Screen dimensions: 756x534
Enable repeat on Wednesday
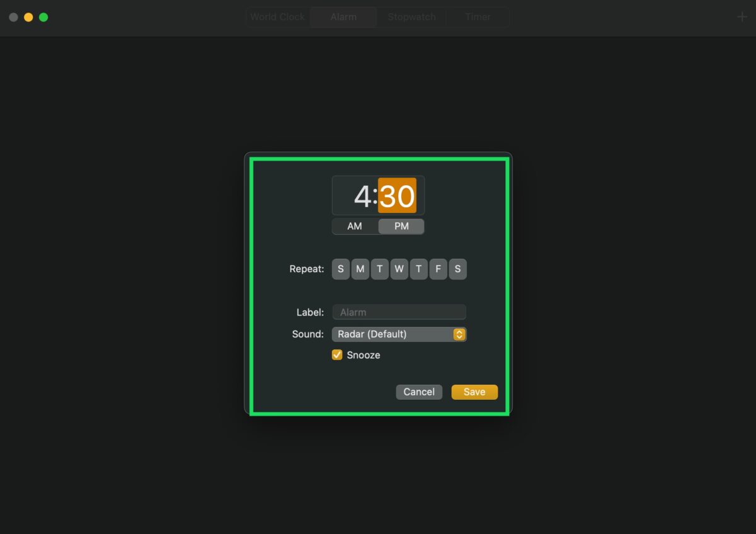coord(399,269)
